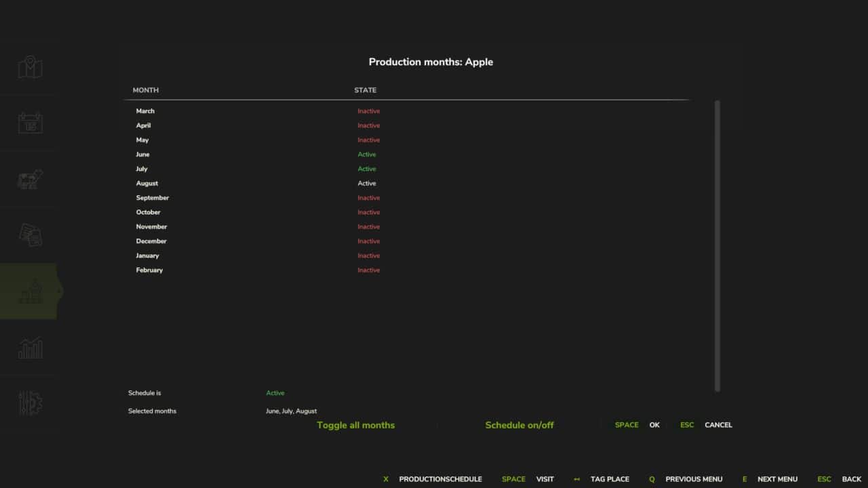Open the Map menu icon
This screenshot has height=488, width=868.
pos(28,66)
